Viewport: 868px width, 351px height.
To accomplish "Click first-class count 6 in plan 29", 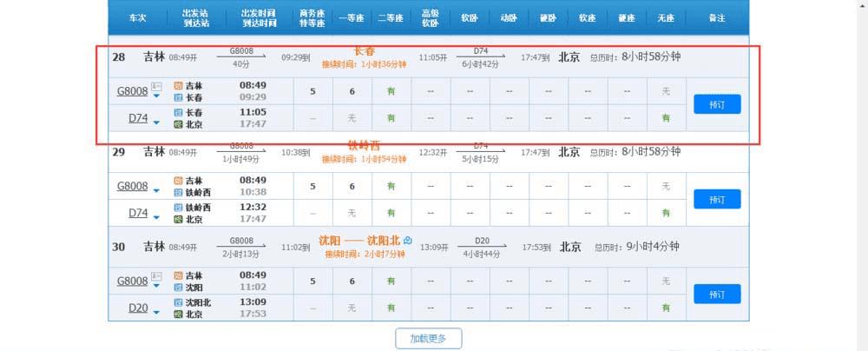I will [x=352, y=186].
